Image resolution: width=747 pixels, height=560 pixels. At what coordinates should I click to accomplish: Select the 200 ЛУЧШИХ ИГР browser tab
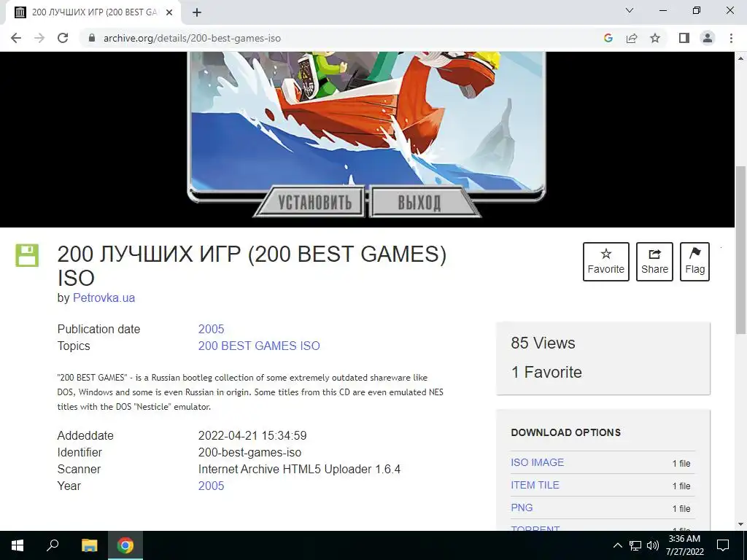pyautogui.click(x=93, y=12)
